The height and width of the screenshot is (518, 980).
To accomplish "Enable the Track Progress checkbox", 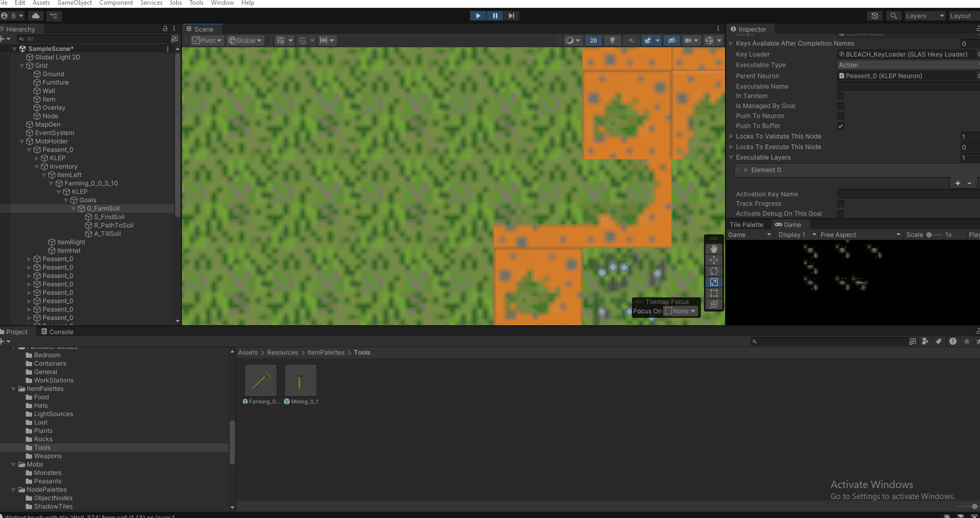I will (x=841, y=204).
